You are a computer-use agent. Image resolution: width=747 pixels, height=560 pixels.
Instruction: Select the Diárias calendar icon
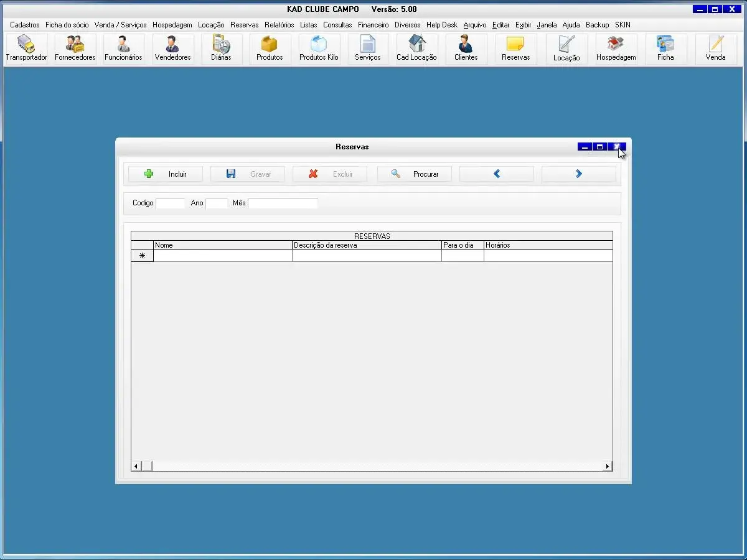(x=221, y=49)
